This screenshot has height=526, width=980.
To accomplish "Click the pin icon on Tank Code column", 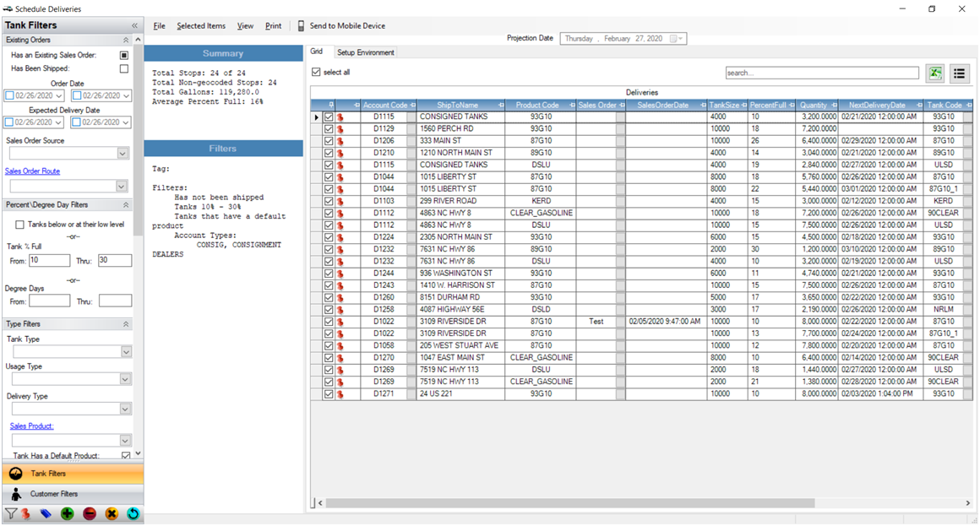I will [x=969, y=105].
